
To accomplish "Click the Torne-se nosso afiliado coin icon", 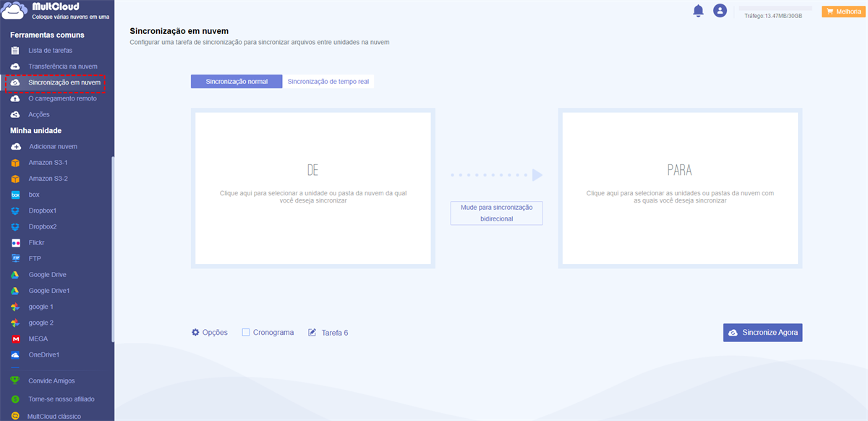I will (x=15, y=399).
